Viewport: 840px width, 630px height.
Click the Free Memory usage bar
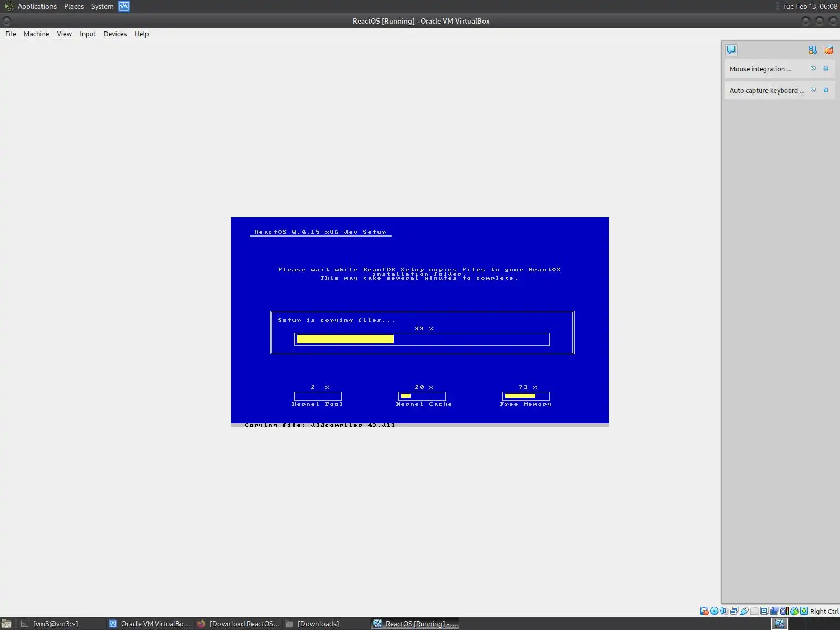tap(526, 396)
